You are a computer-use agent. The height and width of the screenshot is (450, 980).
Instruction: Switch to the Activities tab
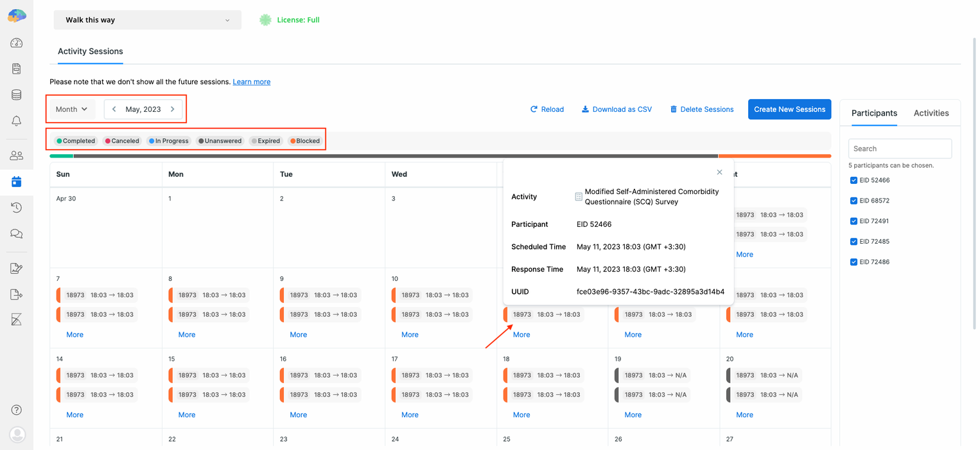pos(931,113)
